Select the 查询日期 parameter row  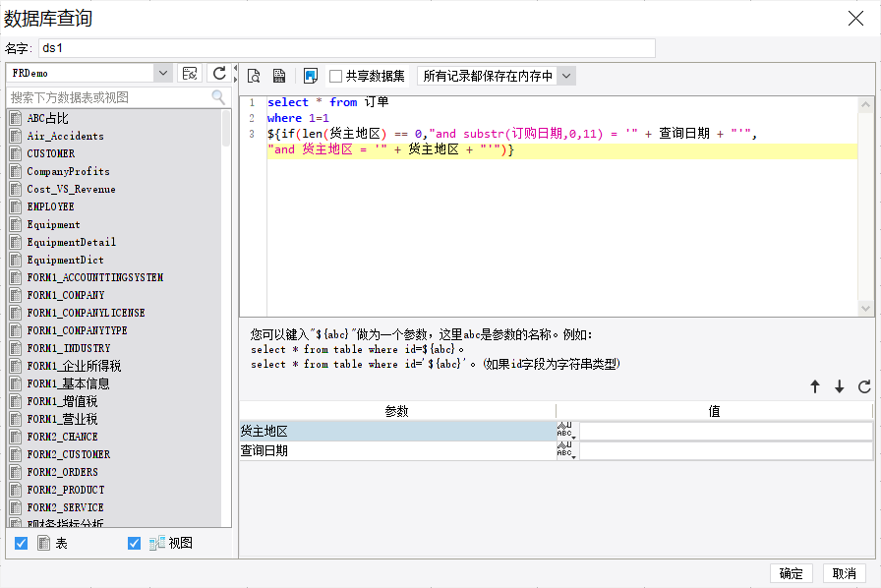pyautogui.click(x=398, y=451)
